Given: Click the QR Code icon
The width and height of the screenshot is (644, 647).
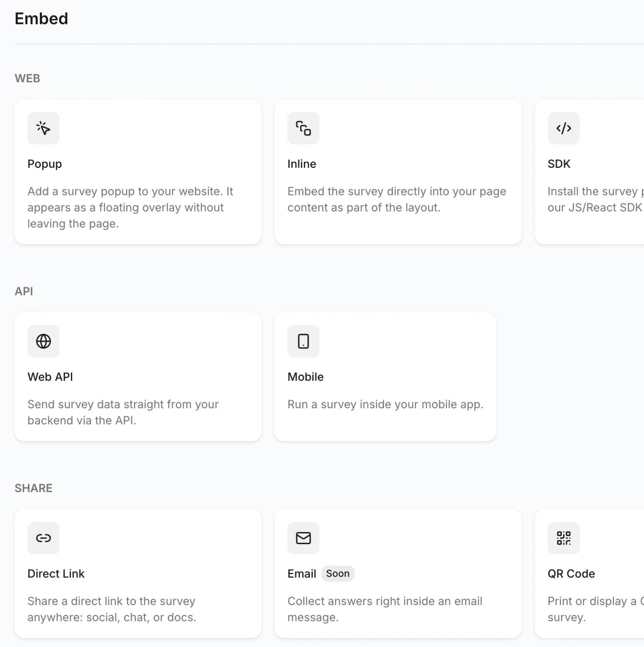Looking at the screenshot, I should [x=563, y=538].
